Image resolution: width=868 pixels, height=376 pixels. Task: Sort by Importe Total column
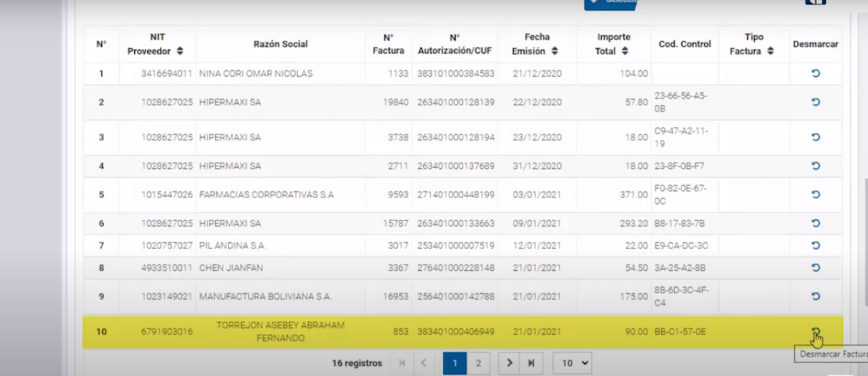click(x=625, y=52)
